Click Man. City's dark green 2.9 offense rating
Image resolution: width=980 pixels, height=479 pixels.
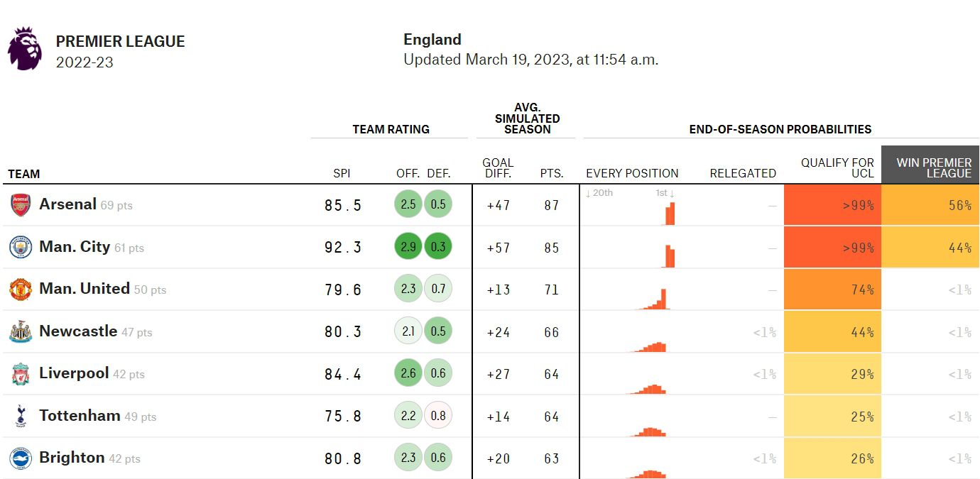point(408,248)
